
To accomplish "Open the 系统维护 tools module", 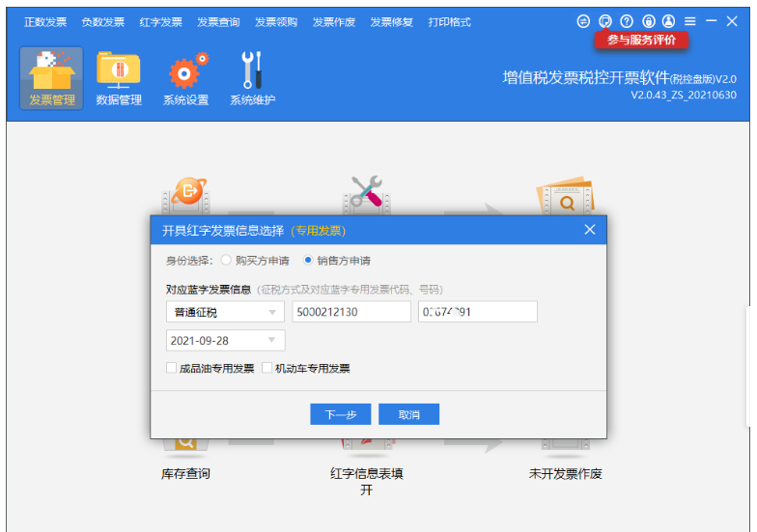I will [253, 78].
